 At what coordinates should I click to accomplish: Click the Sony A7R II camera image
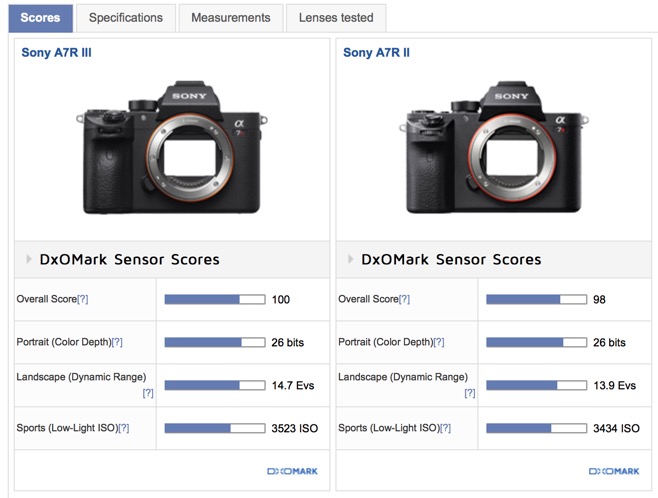pos(494,148)
